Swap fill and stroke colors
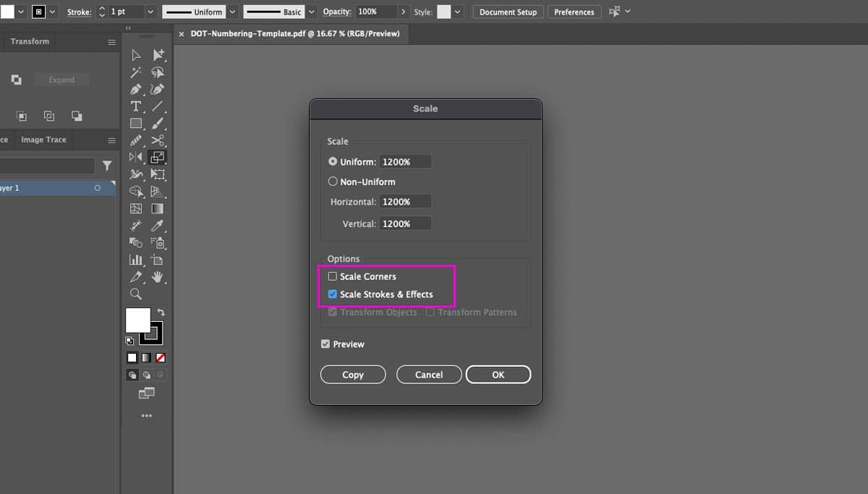 (161, 312)
